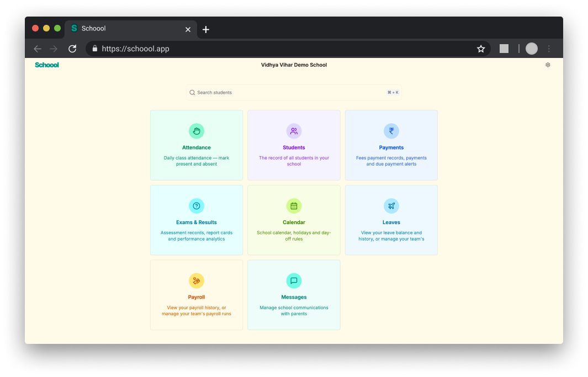Click 'Vidhya Vihar Demo School' heading
The height and width of the screenshot is (377, 588).
(x=294, y=65)
